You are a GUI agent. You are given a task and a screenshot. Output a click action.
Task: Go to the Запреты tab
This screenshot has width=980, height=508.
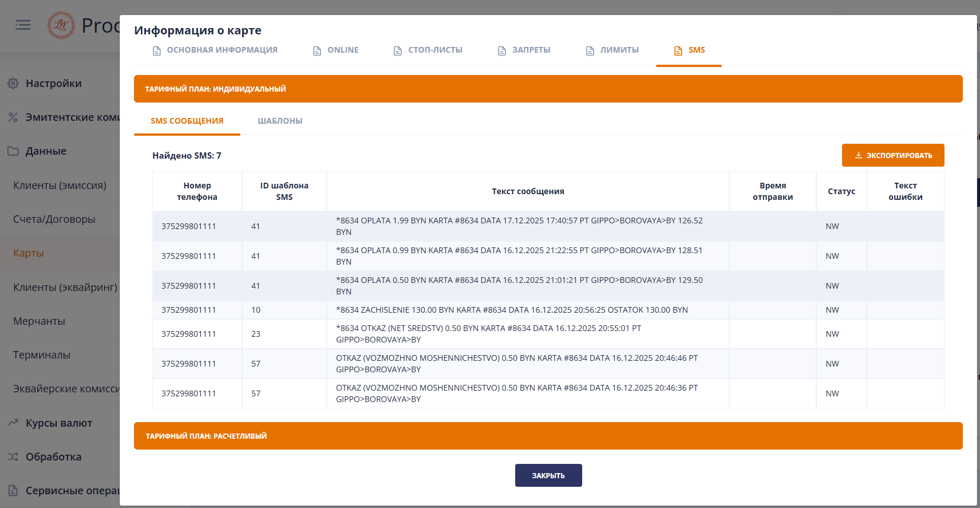point(524,50)
